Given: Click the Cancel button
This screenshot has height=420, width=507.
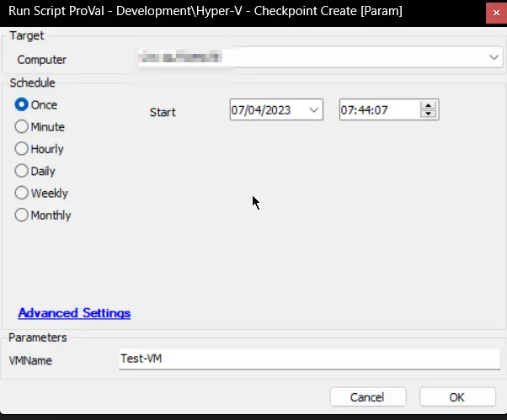Looking at the screenshot, I should click(x=368, y=397).
